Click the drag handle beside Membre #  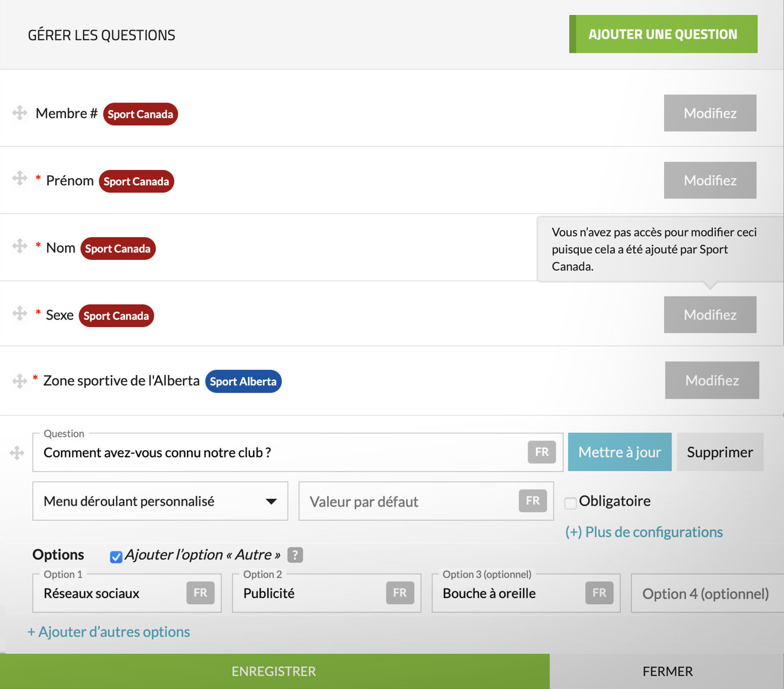click(19, 113)
